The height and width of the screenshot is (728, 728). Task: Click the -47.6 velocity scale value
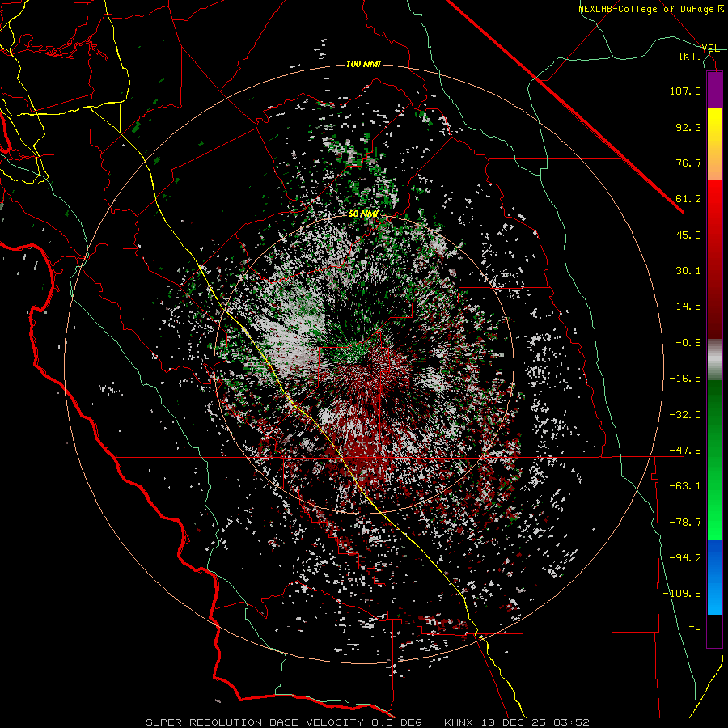pos(685,451)
